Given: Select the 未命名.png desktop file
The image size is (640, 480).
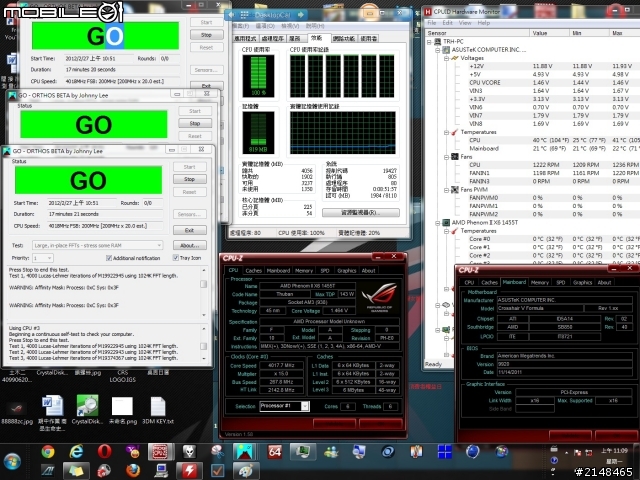Looking at the screenshot, I should coord(122,410).
